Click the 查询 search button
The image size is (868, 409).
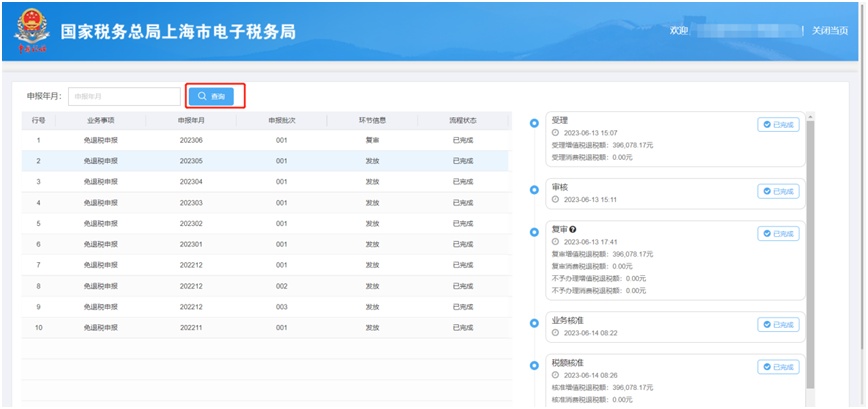pyautogui.click(x=211, y=96)
